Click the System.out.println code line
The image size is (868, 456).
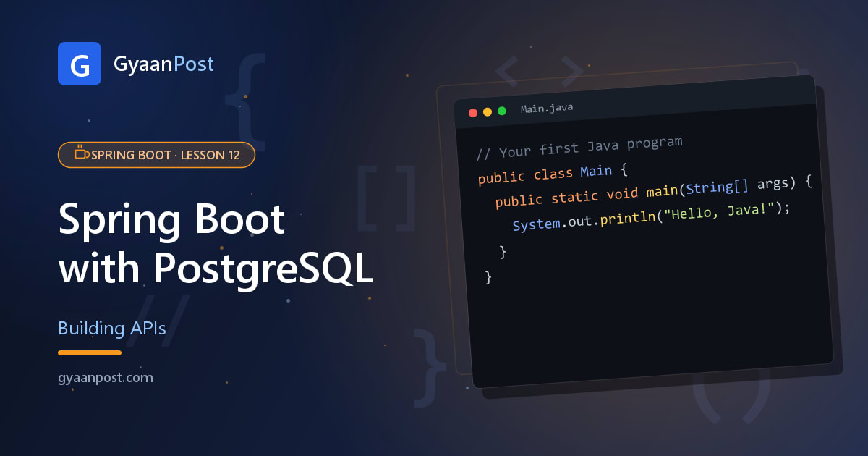(x=652, y=216)
